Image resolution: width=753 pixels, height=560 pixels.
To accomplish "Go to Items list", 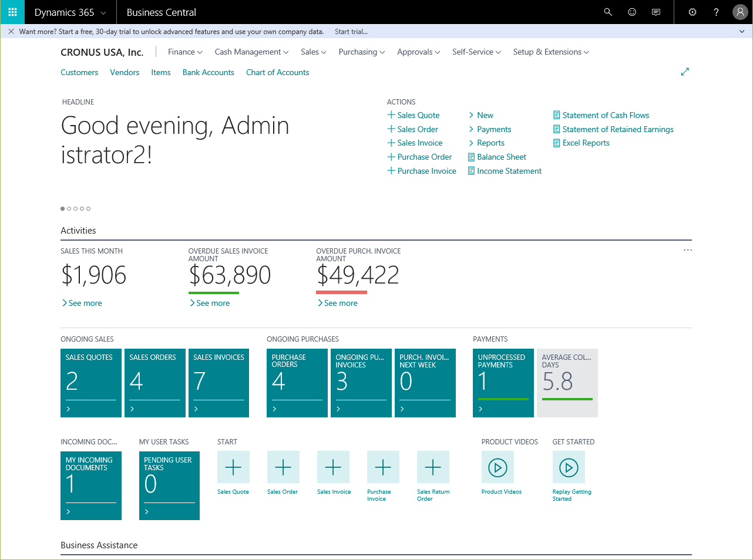I will (161, 72).
